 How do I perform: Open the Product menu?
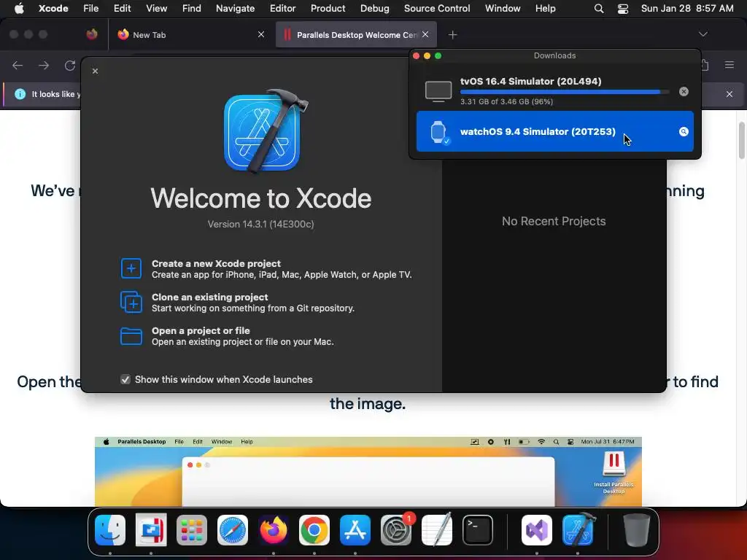click(328, 9)
